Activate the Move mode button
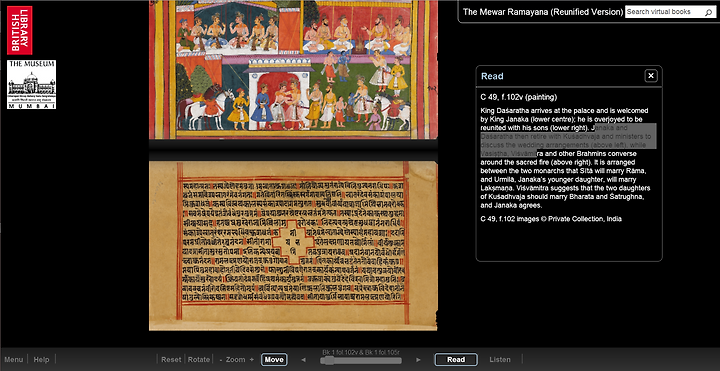 pyautogui.click(x=274, y=360)
